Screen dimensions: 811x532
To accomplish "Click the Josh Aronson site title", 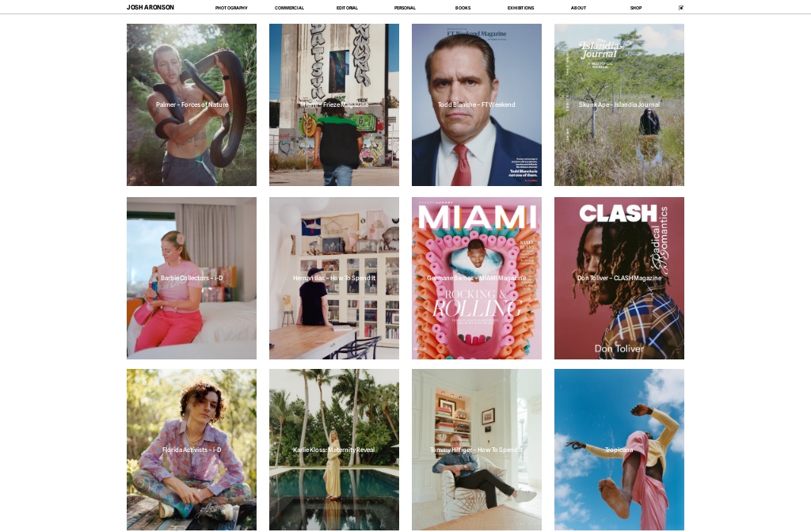I will pyautogui.click(x=150, y=7).
